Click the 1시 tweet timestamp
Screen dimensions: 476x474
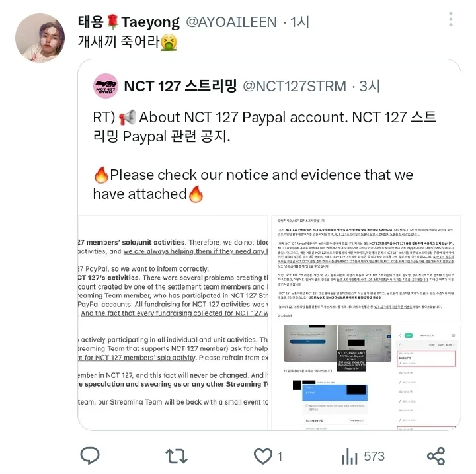(x=299, y=22)
